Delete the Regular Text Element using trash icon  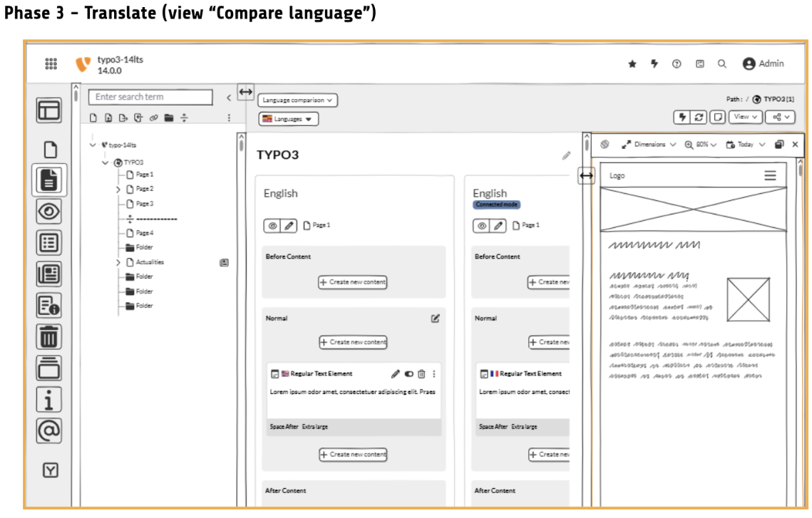[421, 374]
